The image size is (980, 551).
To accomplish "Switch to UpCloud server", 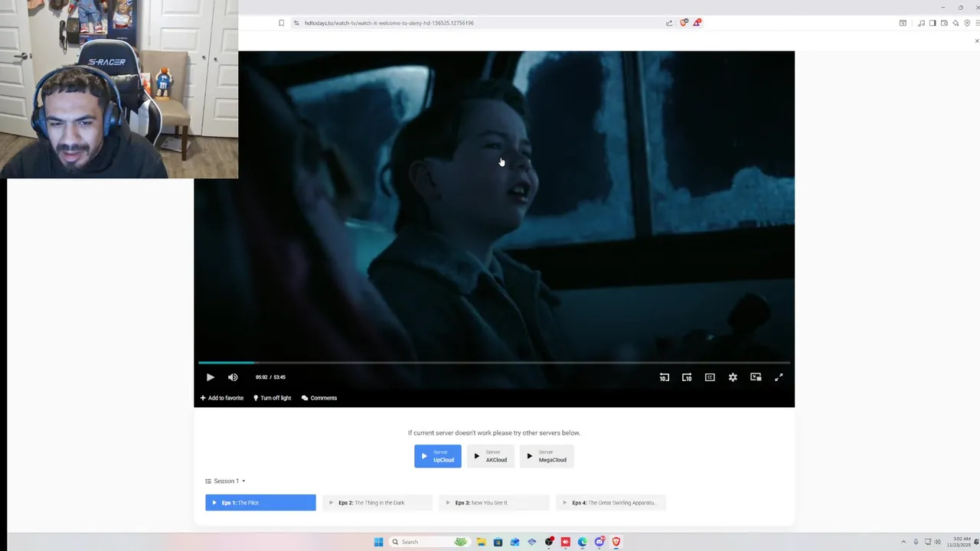I will pyautogui.click(x=438, y=456).
